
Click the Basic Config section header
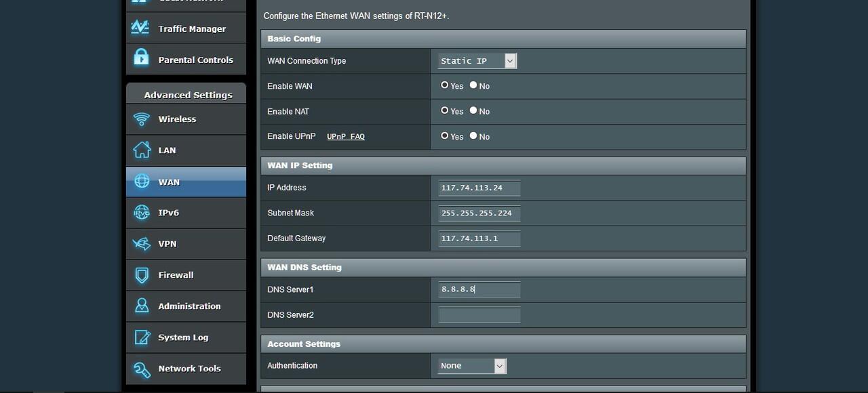[x=503, y=39]
